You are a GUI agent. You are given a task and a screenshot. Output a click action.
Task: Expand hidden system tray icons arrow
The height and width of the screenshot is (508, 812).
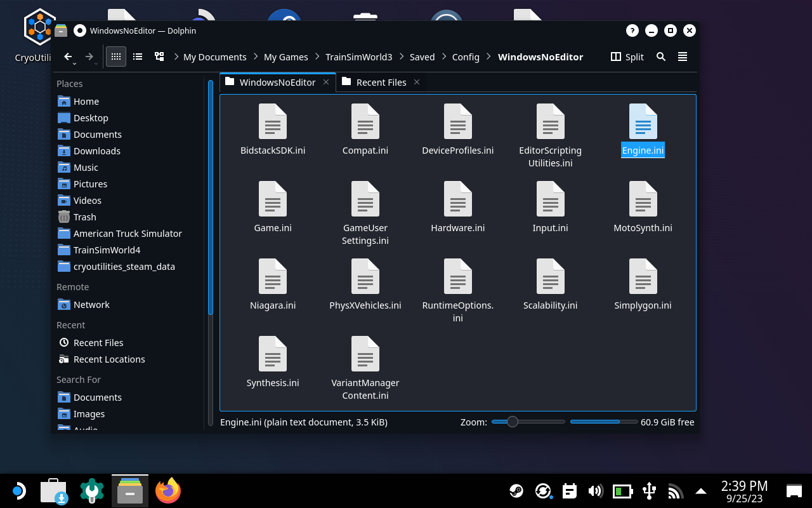coord(701,491)
